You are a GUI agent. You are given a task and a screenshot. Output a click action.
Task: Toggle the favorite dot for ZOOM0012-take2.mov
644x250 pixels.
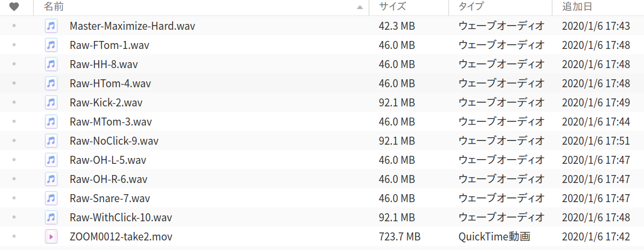pos(14,237)
